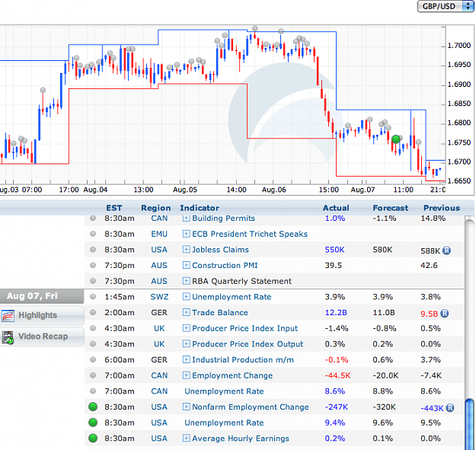476x450 pixels.
Task: Expand Building Permits indicator details
Action: coord(186,219)
